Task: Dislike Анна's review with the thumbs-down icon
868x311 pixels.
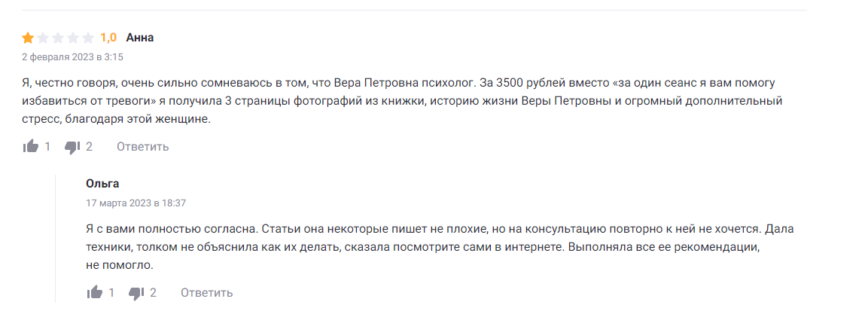Action: point(72,147)
